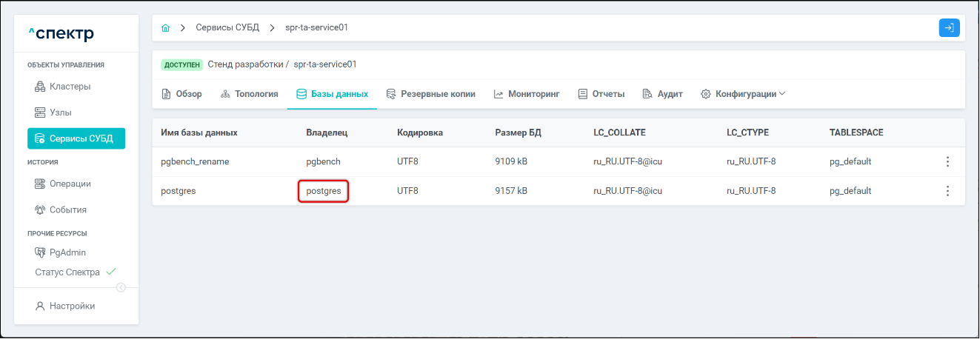Click the home icon in breadcrumb

coord(165,28)
